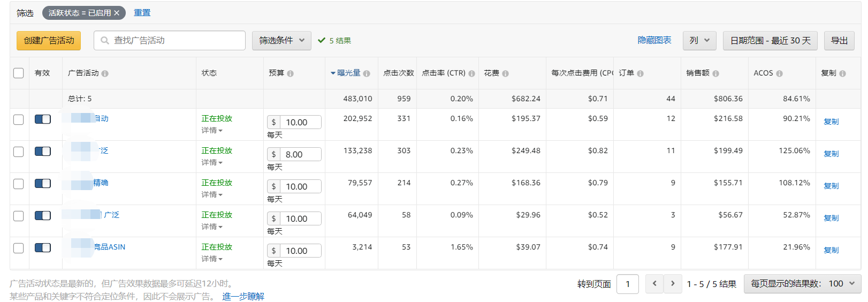Copy the campaign with 21.96% ACOS

point(831,251)
